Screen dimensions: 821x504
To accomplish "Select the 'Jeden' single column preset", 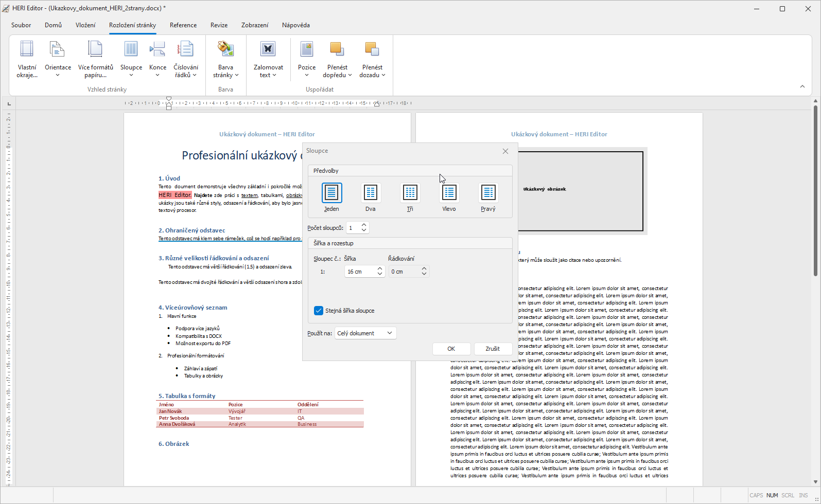I will click(x=331, y=193).
